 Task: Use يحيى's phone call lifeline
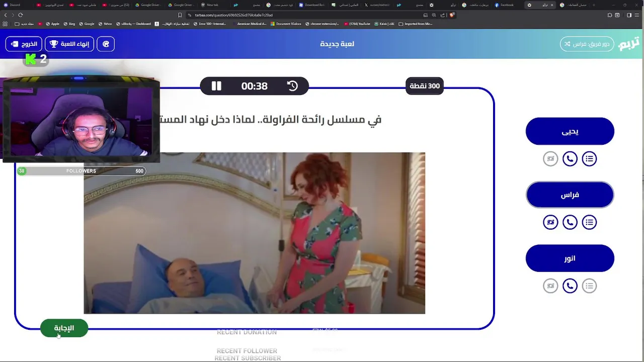tap(570, 159)
